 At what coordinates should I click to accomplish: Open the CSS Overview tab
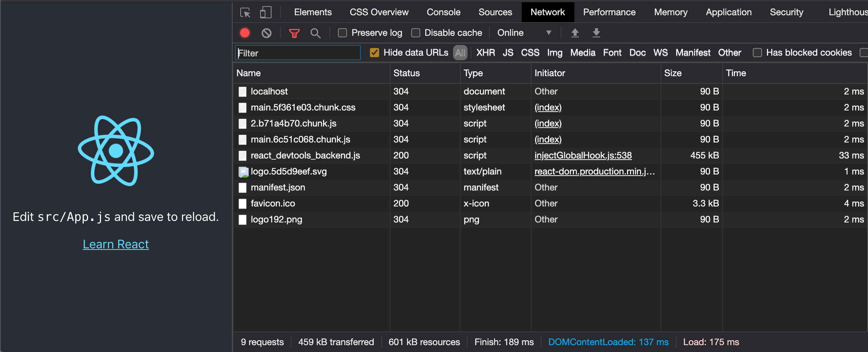pyautogui.click(x=379, y=12)
